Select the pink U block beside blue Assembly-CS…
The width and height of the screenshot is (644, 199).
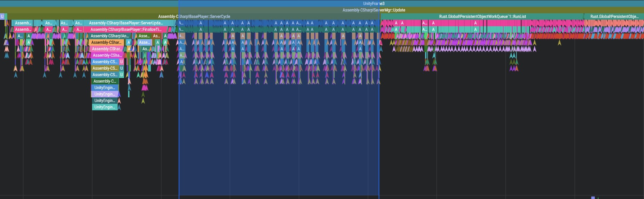[x=122, y=62]
